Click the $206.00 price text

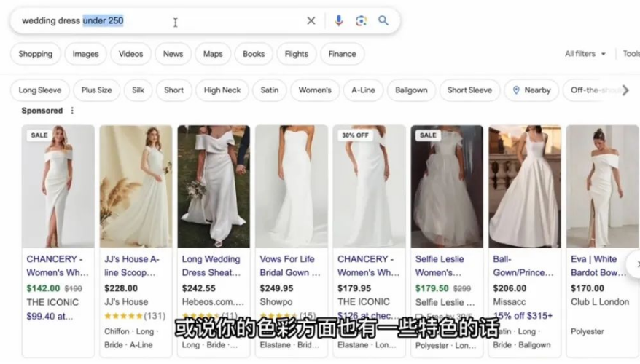click(x=510, y=288)
